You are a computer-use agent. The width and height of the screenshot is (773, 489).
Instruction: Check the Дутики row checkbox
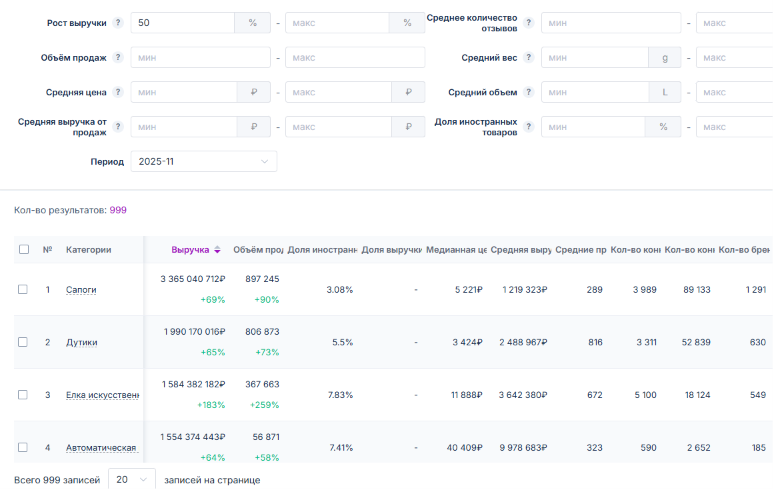click(23, 342)
